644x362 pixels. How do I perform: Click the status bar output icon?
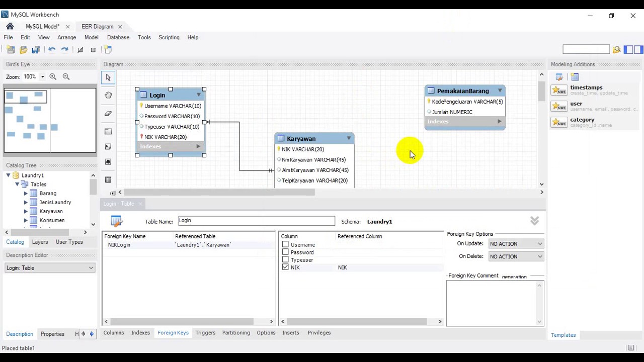tap(631, 348)
